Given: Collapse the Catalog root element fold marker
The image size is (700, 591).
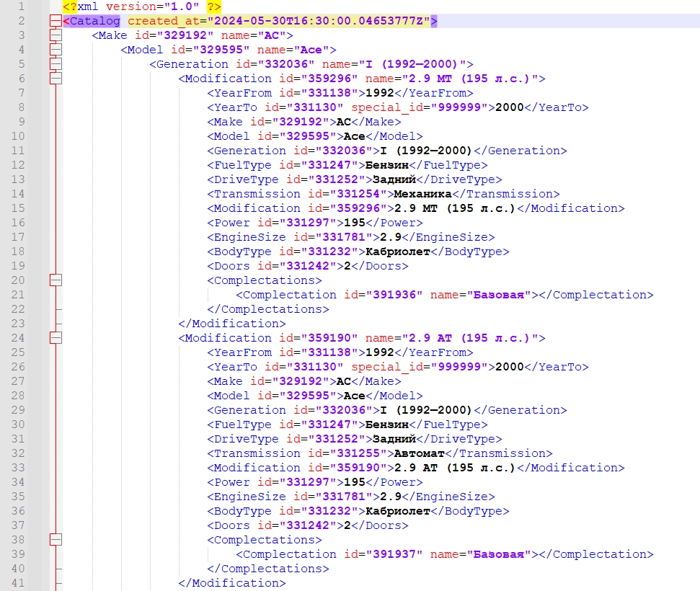Looking at the screenshot, I should 56,21.
